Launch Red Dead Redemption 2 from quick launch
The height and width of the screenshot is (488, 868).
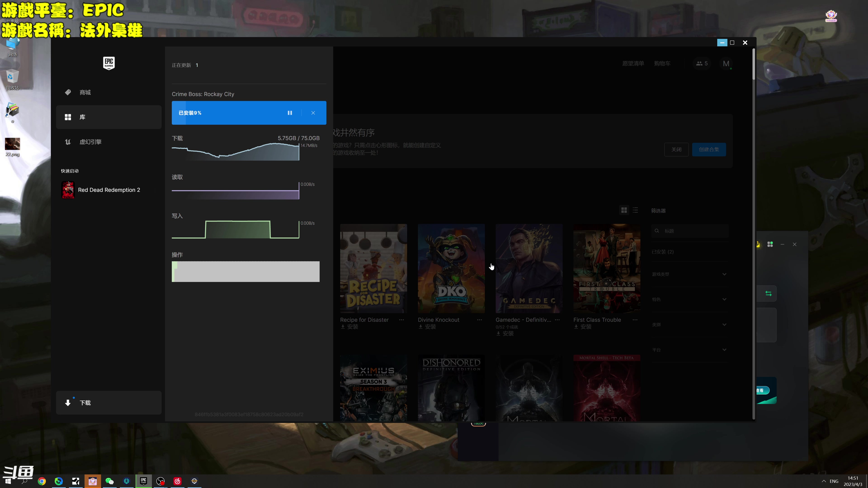108,190
